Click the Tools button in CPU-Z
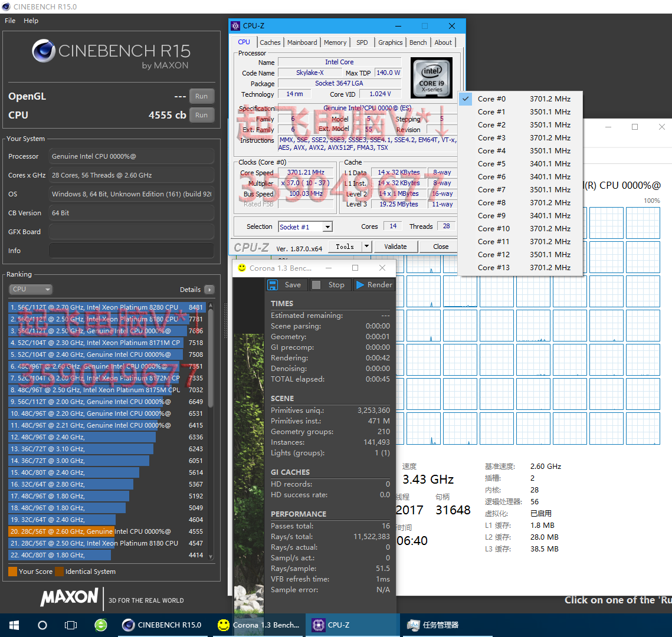 coord(345,247)
